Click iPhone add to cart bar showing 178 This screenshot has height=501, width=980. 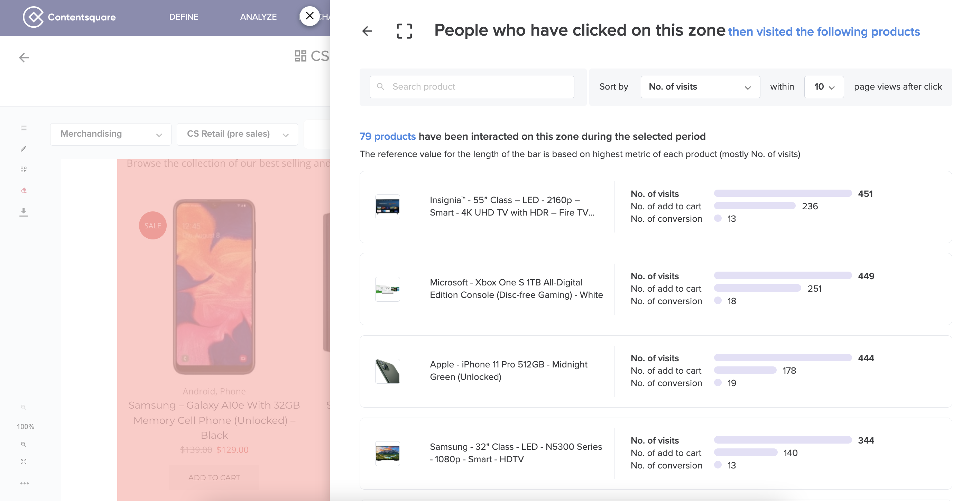click(x=745, y=370)
